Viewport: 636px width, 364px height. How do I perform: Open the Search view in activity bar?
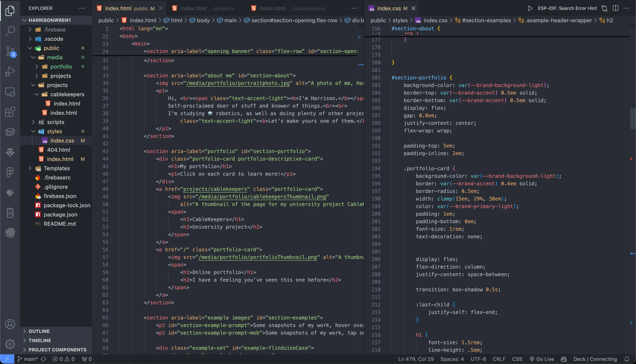pyautogui.click(x=10, y=31)
